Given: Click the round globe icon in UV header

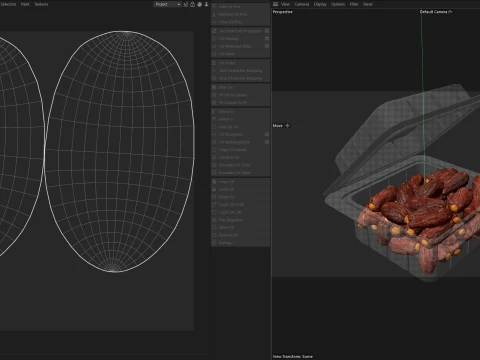Looking at the screenshot, I should point(199,4).
